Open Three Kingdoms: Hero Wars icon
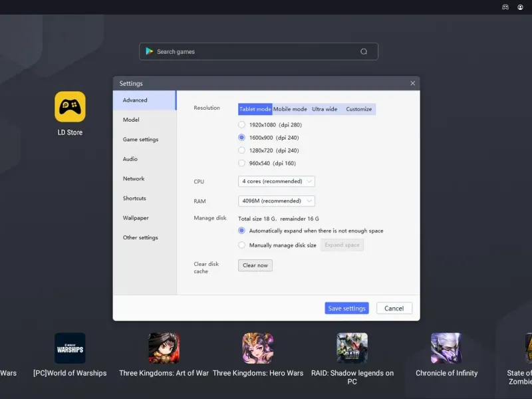532x399 pixels. click(258, 348)
